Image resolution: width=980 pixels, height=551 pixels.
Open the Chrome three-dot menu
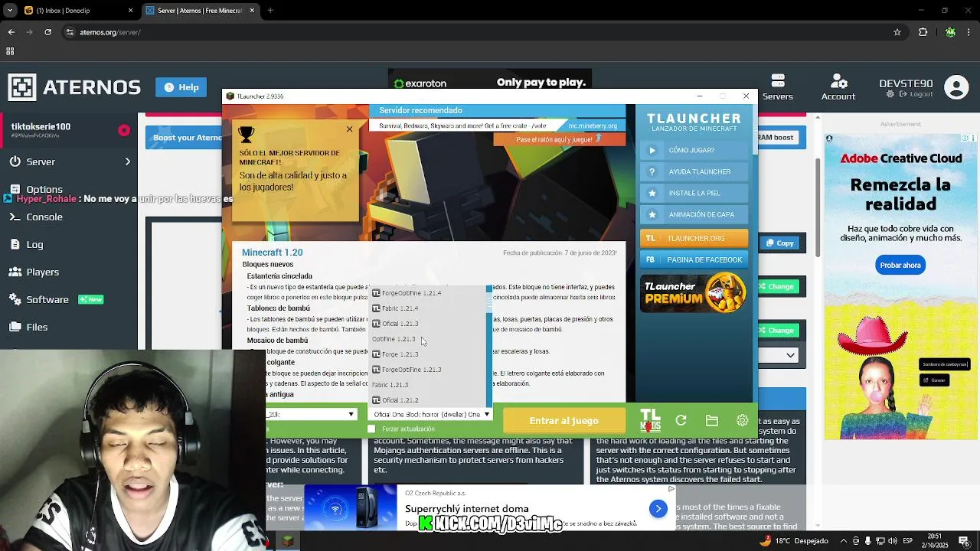(x=969, y=32)
